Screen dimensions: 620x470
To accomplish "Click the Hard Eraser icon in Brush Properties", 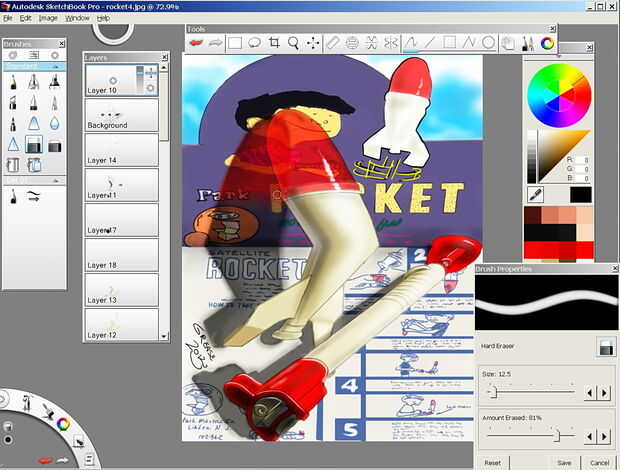I will [606, 347].
